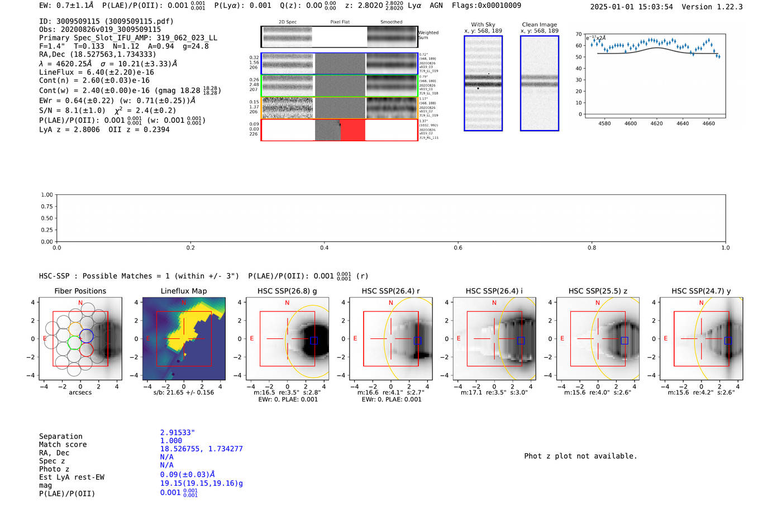Click the match score value 1.000
782x532 pixels.
pyautogui.click(x=171, y=441)
